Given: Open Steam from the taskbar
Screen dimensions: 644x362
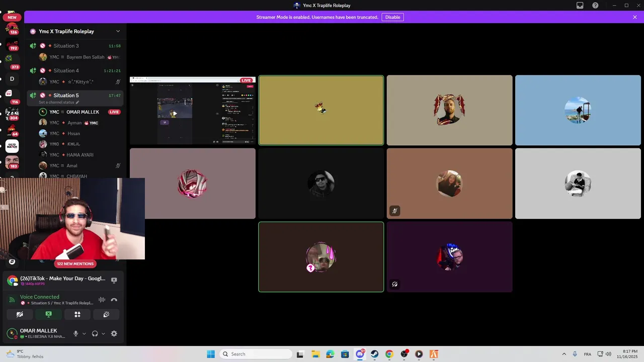Looking at the screenshot, I should point(375,354).
